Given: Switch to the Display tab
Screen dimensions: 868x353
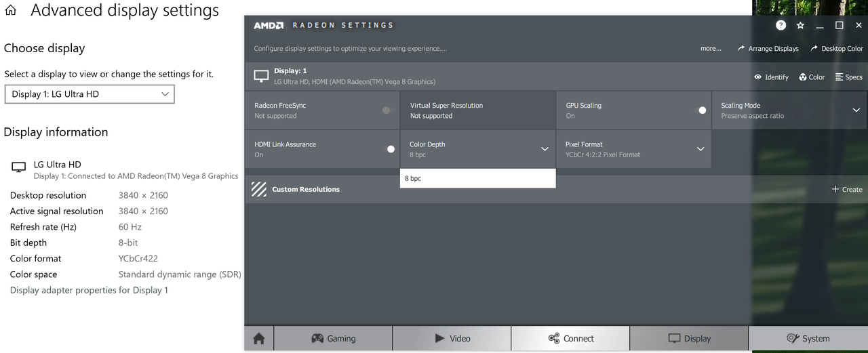Looking at the screenshot, I should pyautogui.click(x=689, y=338).
